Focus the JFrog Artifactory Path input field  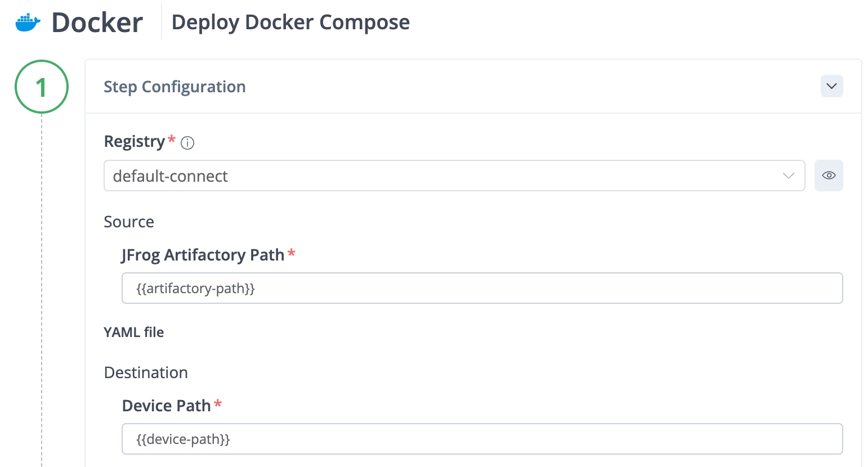click(x=482, y=288)
